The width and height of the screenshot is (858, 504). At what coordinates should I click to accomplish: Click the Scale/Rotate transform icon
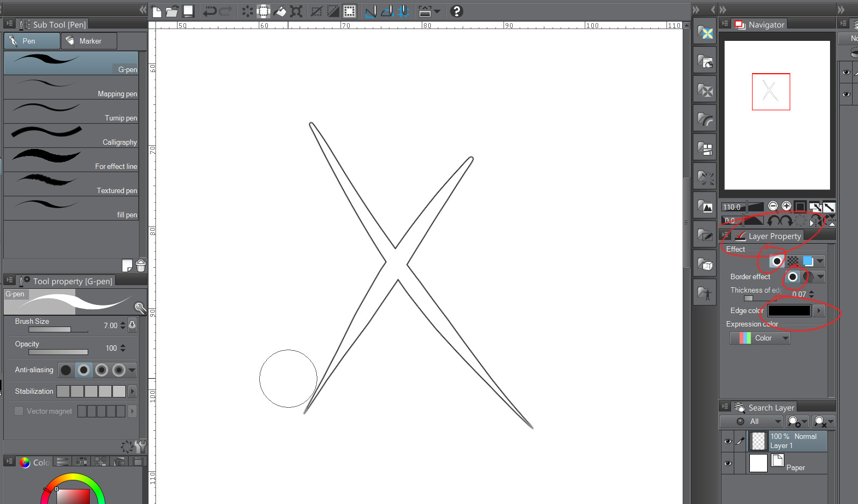(x=296, y=11)
